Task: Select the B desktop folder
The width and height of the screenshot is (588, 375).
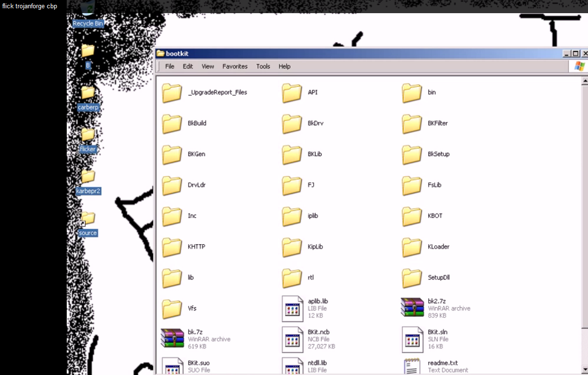Action: [x=88, y=56]
